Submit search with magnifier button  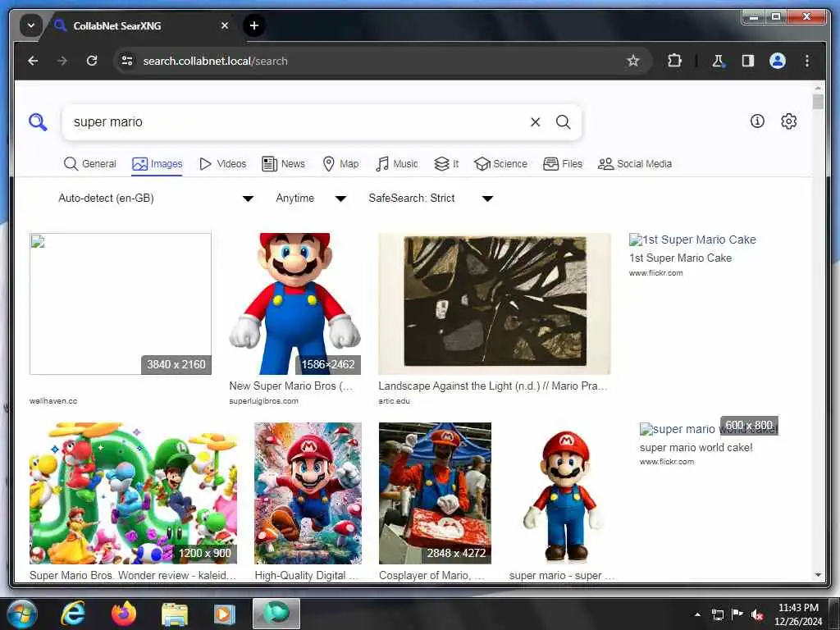tap(563, 122)
